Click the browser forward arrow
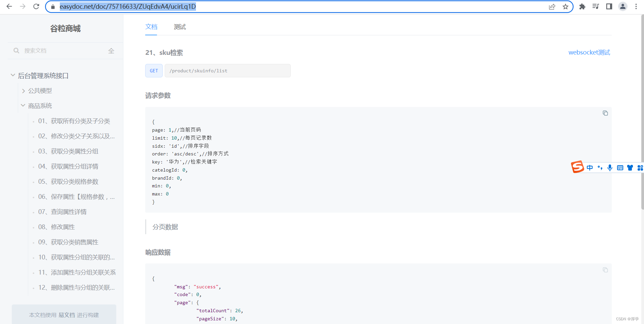This screenshot has height=324, width=644. (23, 6)
